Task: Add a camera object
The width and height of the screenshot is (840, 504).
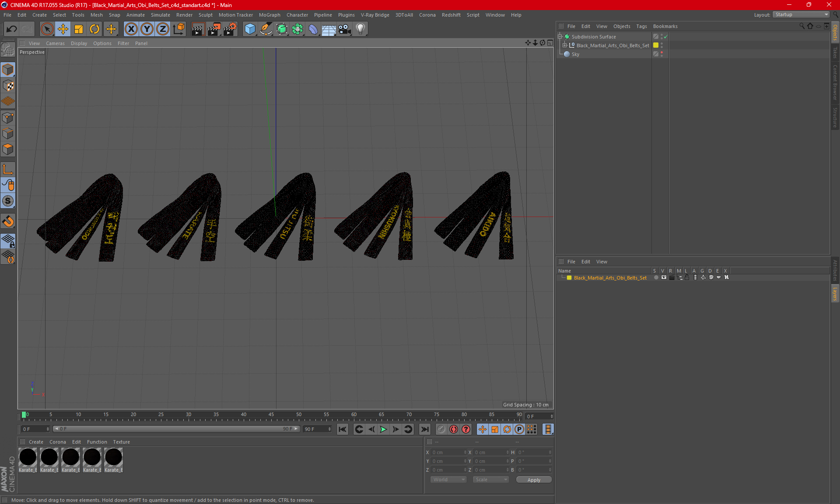Action: (344, 29)
